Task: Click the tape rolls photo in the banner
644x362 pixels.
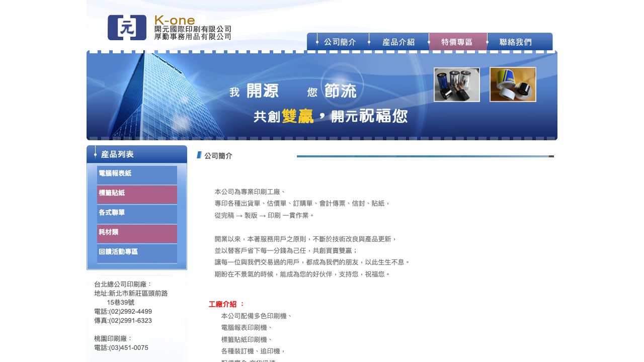Action: coord(513,84)
